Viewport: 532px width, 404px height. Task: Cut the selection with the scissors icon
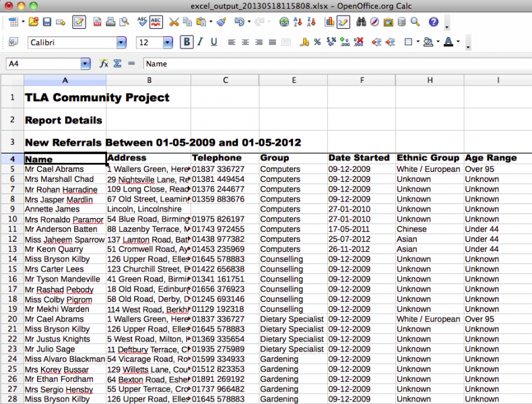[x=174, y=22]
